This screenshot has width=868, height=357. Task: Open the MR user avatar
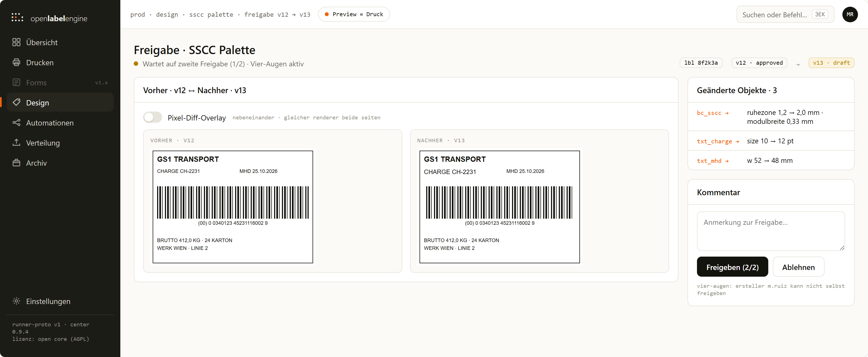850,14
